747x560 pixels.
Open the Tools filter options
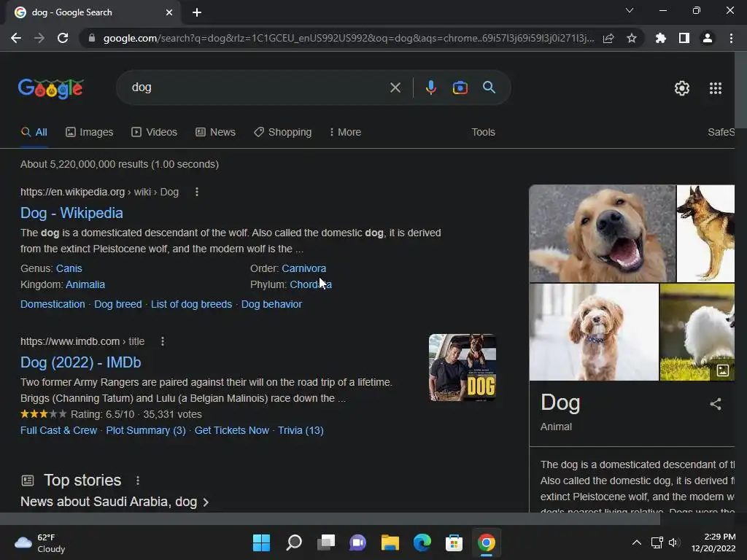[483, 132]
